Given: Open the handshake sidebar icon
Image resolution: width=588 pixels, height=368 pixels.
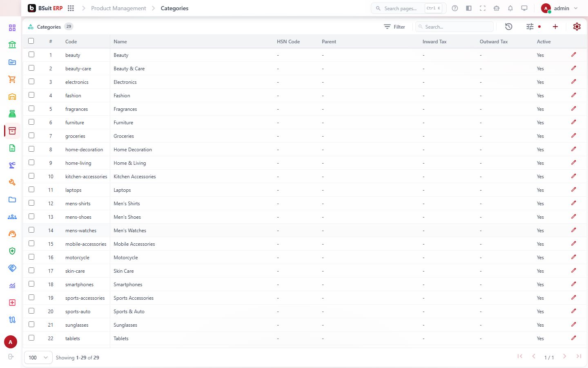Looking at the screenshot, I should tap(12, 268).
